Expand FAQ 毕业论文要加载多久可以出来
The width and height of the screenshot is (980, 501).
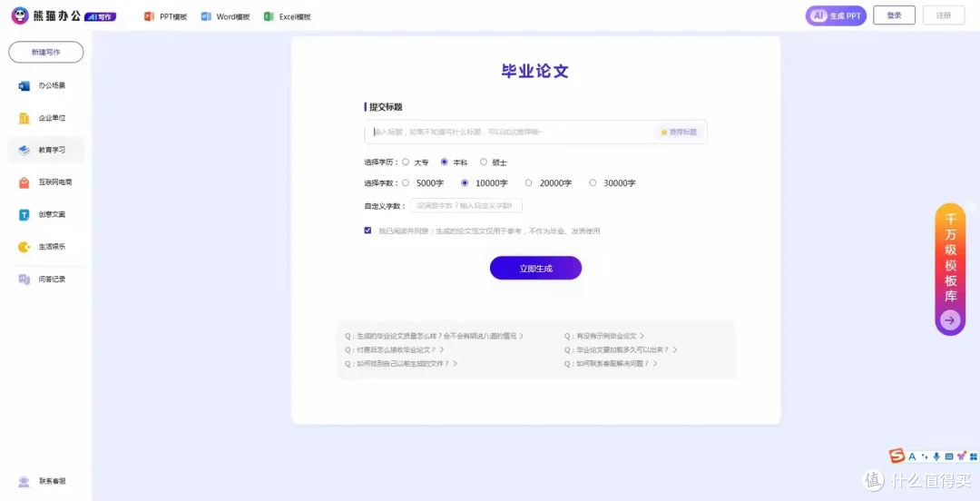click(621, 349)
